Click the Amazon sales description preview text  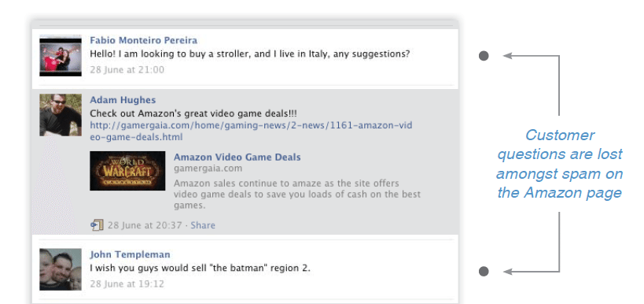coord(297,195)
